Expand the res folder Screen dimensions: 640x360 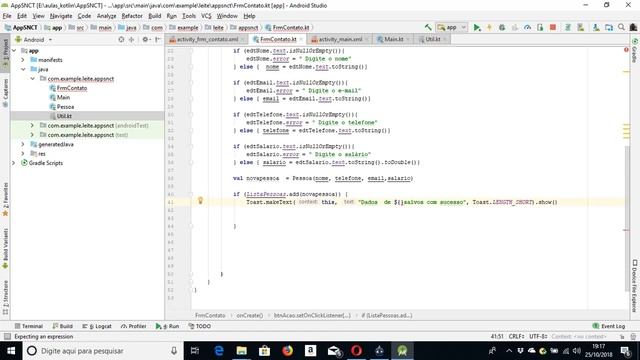23,153
